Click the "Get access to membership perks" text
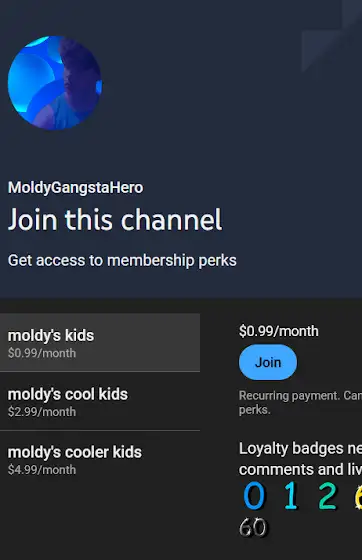This screenshot has width=362, height=560. (122, 260)
